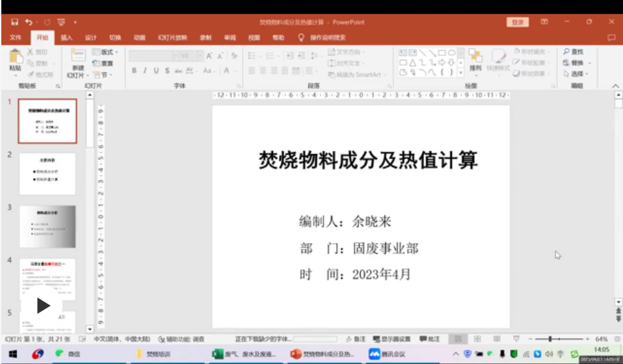Expand the shapes gallery More arrow
This screenshot has width=623, height=364.
[x=461, y=73]
